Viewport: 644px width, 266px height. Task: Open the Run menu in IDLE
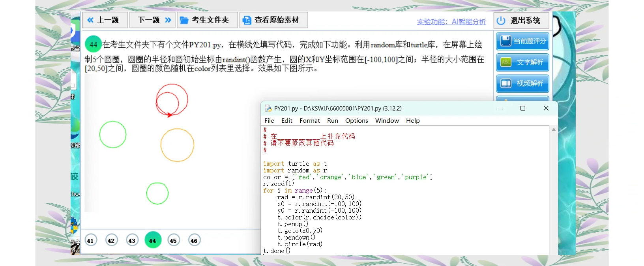coord(333,121)
